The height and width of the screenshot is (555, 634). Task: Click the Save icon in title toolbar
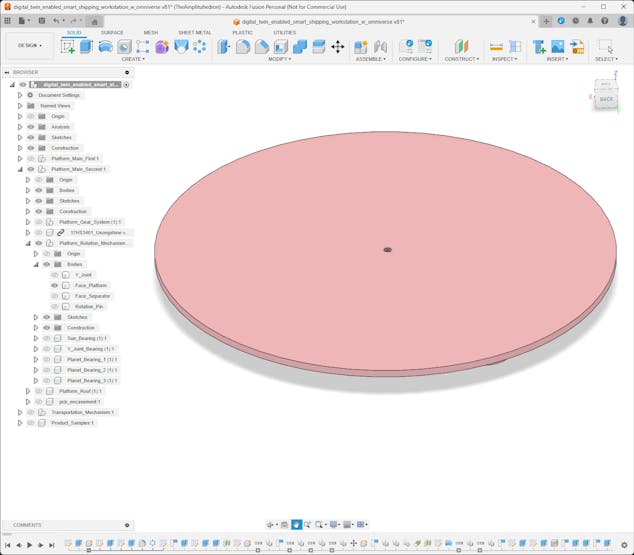[x=41, y=20]
